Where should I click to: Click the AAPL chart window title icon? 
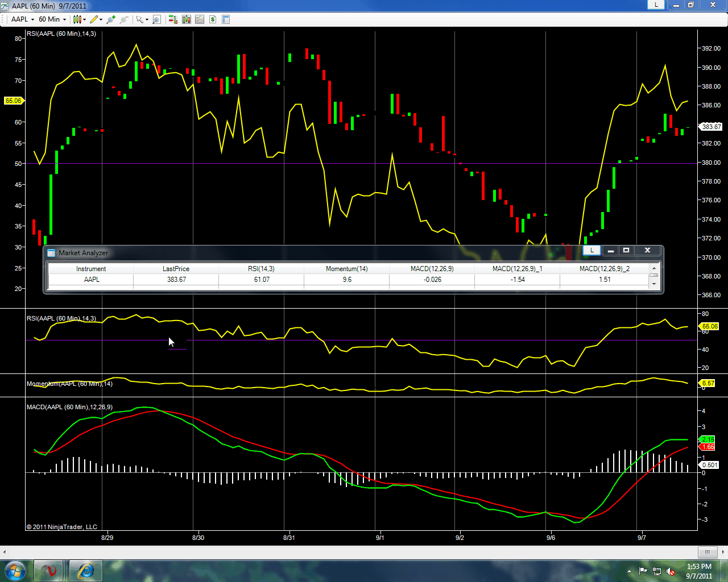coord(5,6)
